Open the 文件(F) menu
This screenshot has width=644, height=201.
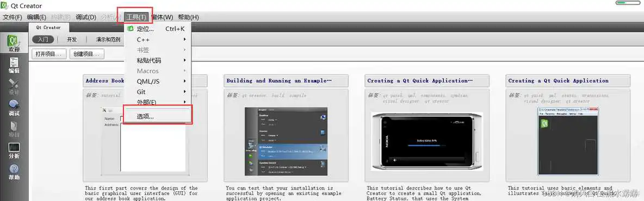click(13, 17)
